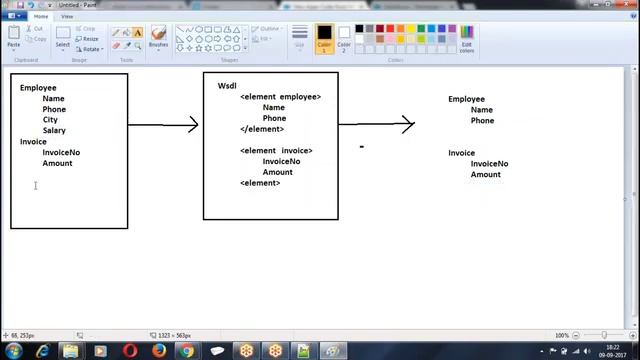
Task: Click the zoom slider handle
Action: click(x=604, y=335)
